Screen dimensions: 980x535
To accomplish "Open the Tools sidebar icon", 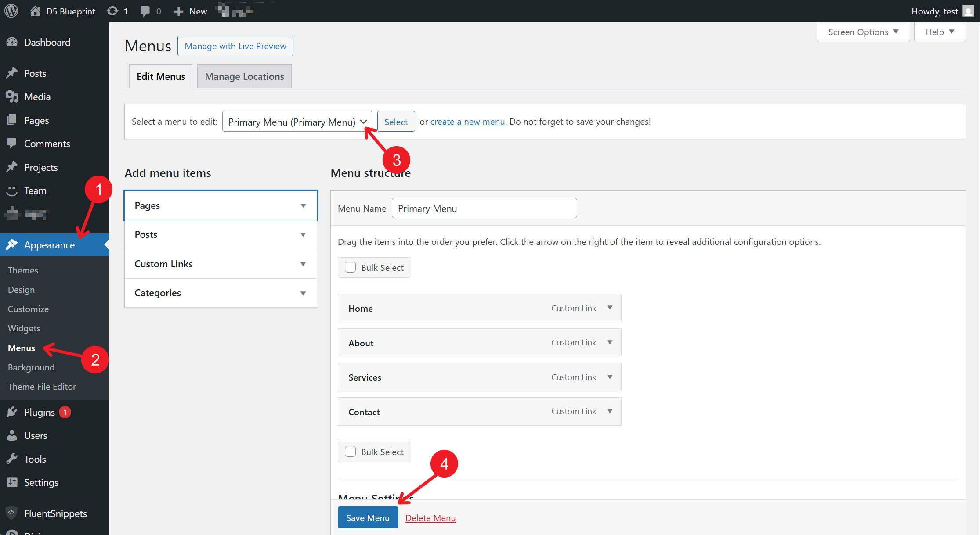I will pyautogui.click(x=12, y=459).
